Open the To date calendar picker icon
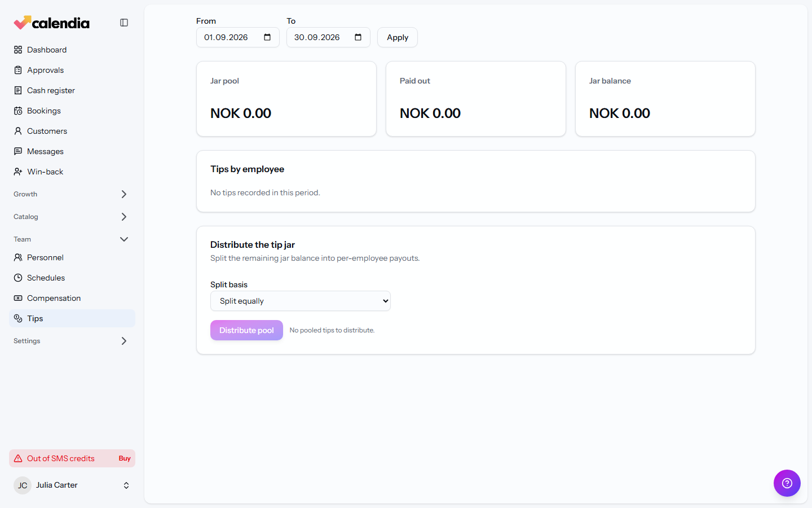Viewport: 812px width, 508px height. (x=358, y=37)
